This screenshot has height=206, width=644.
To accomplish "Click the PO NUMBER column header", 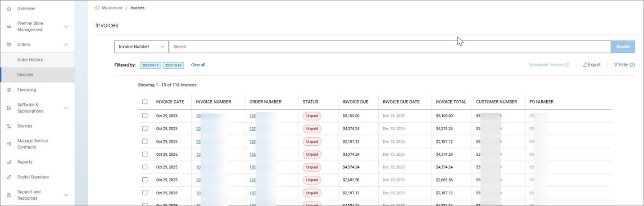I will pos(541,102).
